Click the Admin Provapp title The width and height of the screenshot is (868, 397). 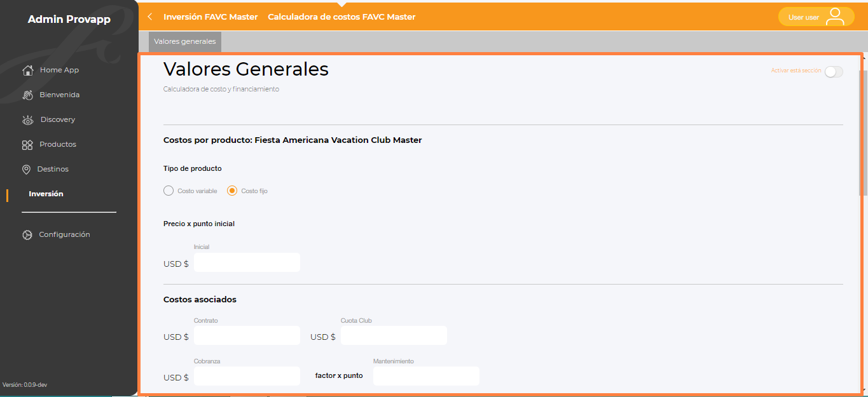[69, 20]
